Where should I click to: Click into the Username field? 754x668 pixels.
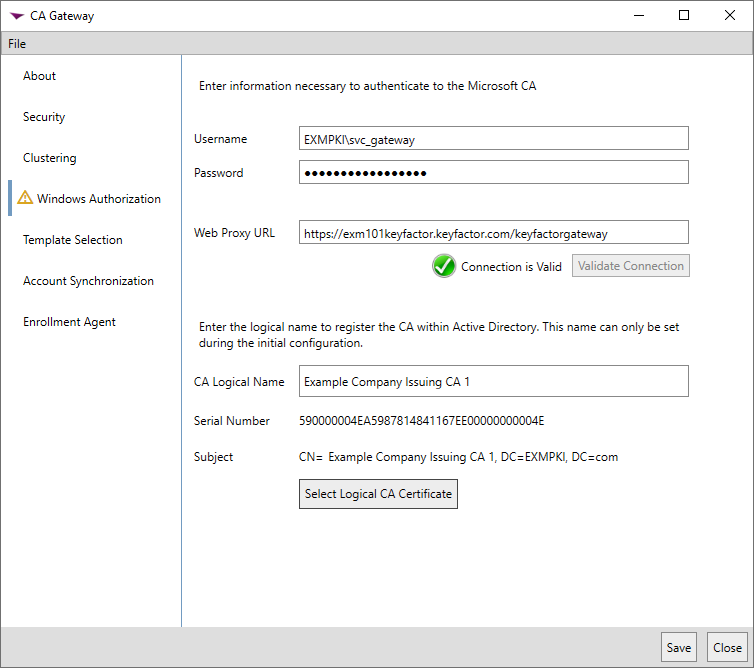click(493, 139)
